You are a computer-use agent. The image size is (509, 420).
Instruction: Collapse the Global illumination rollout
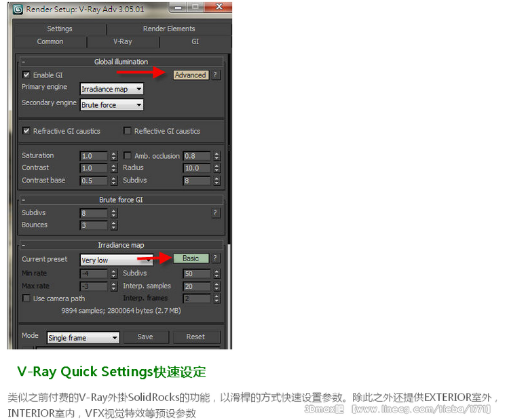tap(23, 62)
